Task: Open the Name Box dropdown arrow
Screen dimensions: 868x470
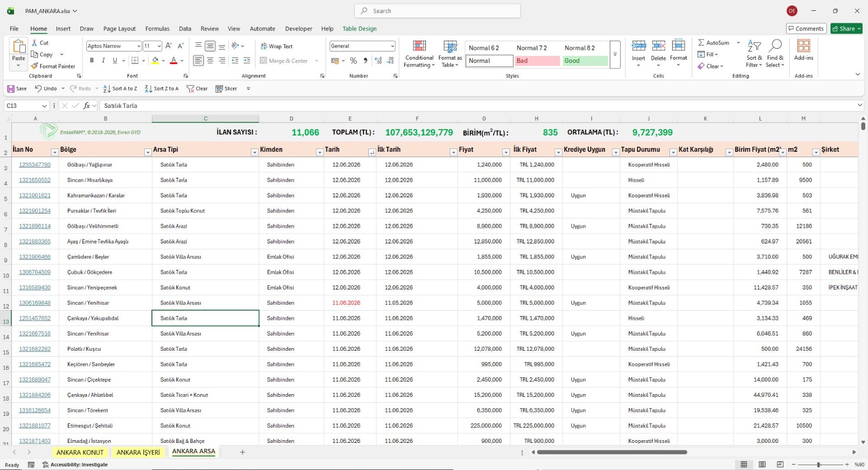Action: click(44, 106)
